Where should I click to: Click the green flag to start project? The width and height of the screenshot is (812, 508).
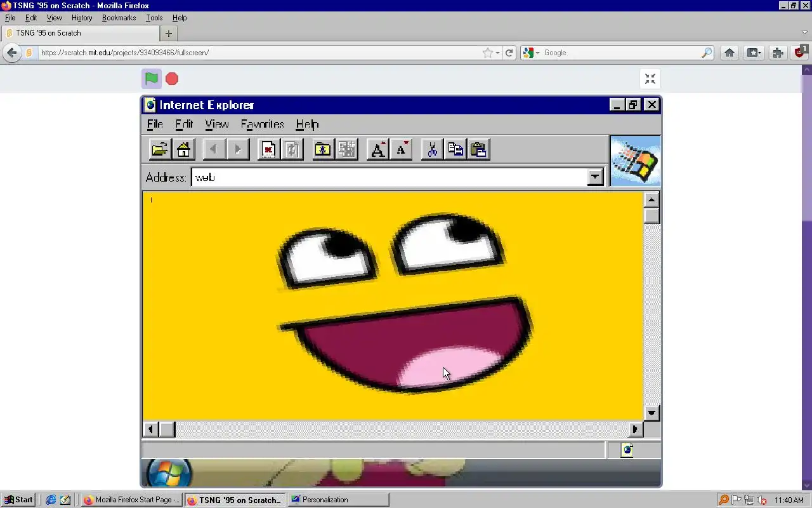151,79
